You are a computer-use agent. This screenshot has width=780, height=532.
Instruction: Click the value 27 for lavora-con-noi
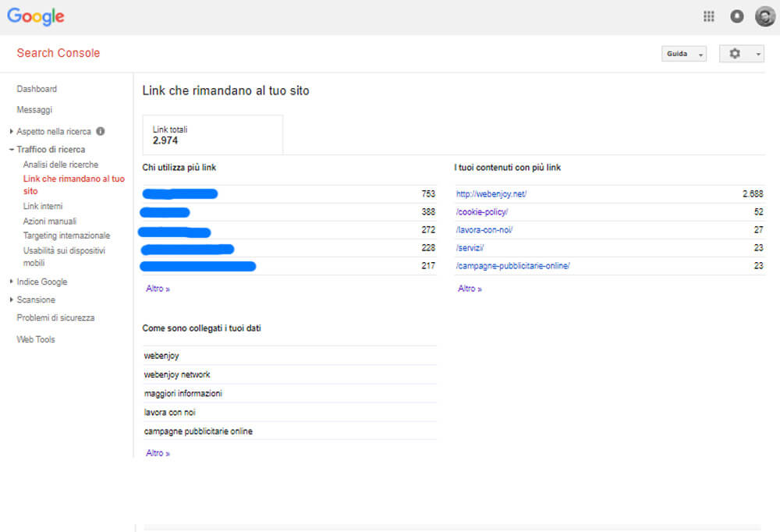[x=758, y=230]
